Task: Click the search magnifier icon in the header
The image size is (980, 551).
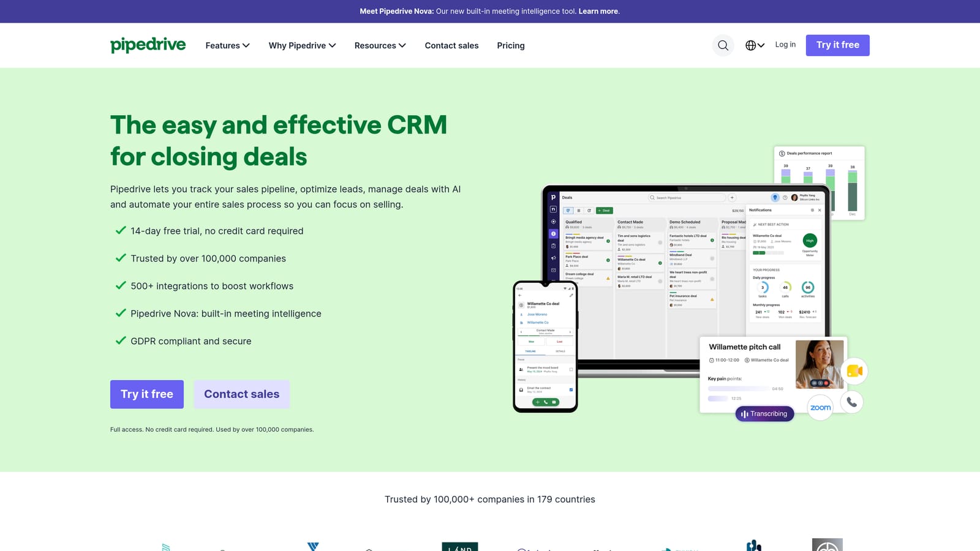Action: (x=723, y=45)
